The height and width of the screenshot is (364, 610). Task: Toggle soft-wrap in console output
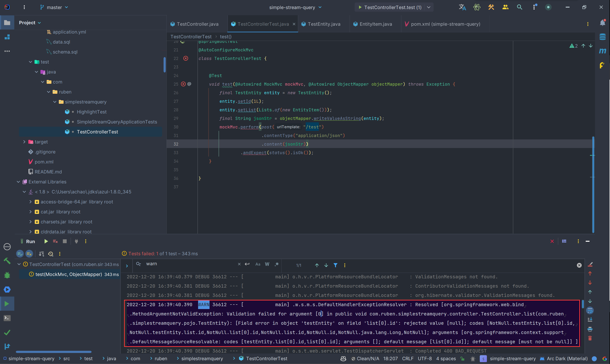click(x=590, y=310)
